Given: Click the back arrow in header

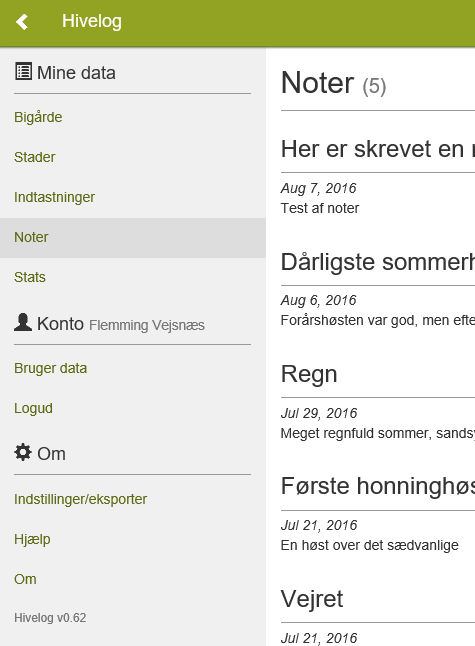Looking at the screenshot, I should click(x=22, y=21).
